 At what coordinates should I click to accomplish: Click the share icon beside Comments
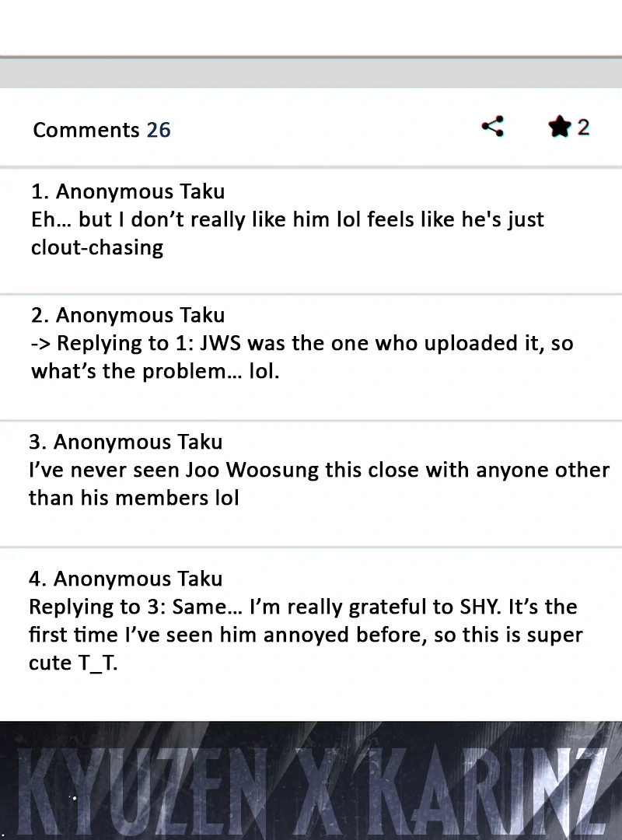(x=493, y=127)
